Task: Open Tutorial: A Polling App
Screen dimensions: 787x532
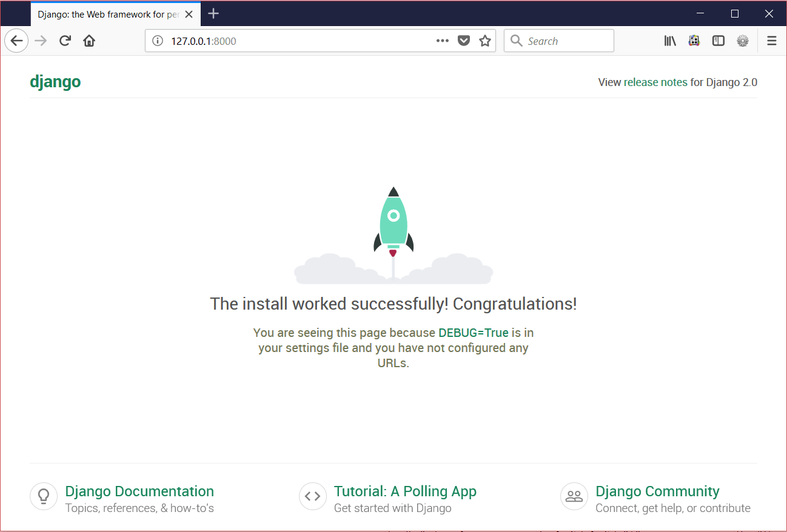Action: 405,491
